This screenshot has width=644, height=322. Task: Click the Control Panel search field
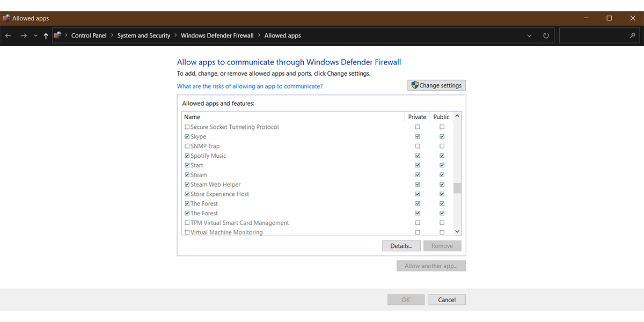(x=593, y=36)
